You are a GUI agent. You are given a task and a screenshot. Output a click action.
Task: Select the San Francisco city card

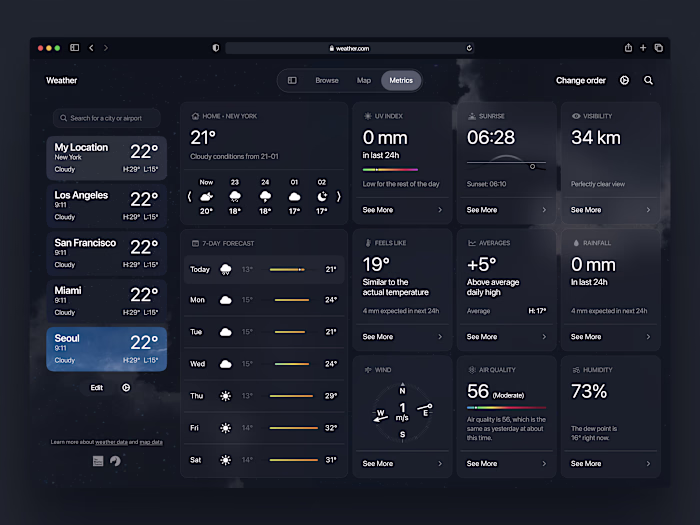click(x=107, y=254)
